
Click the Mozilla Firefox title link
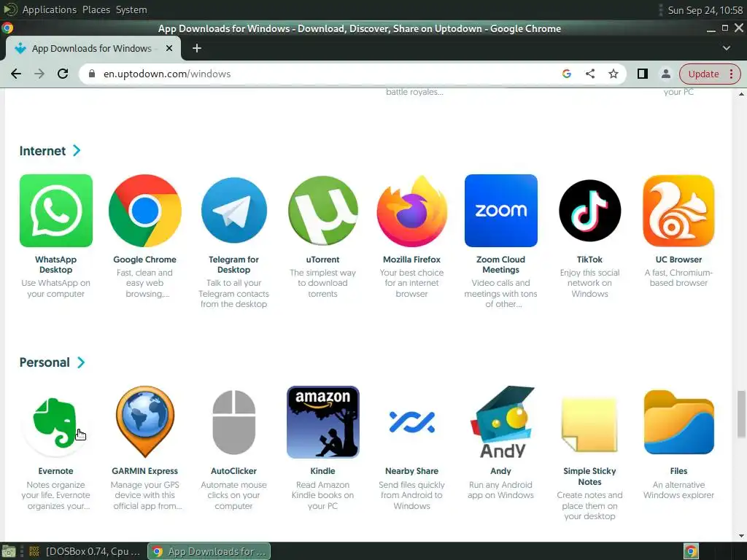coord(411,260)
